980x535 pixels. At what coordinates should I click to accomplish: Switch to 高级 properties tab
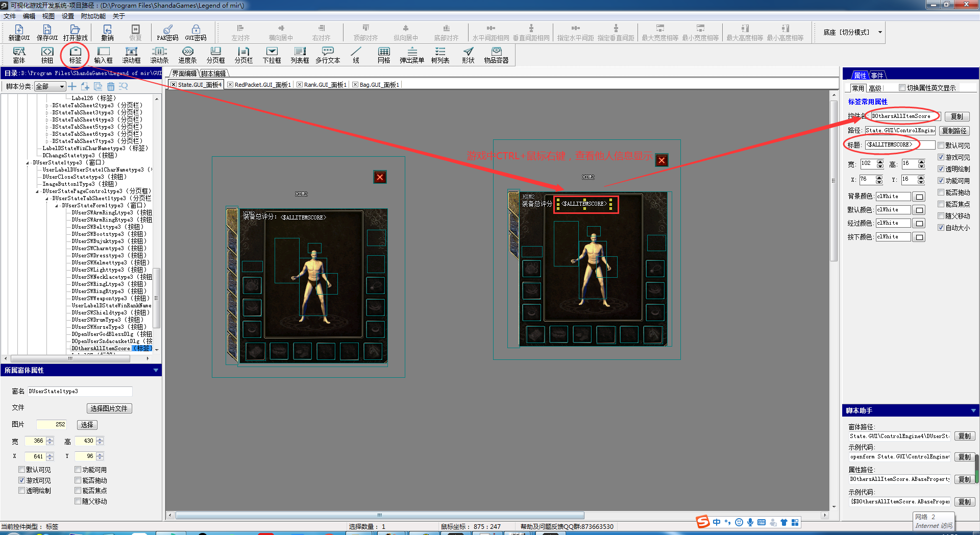tap(875, 88)
